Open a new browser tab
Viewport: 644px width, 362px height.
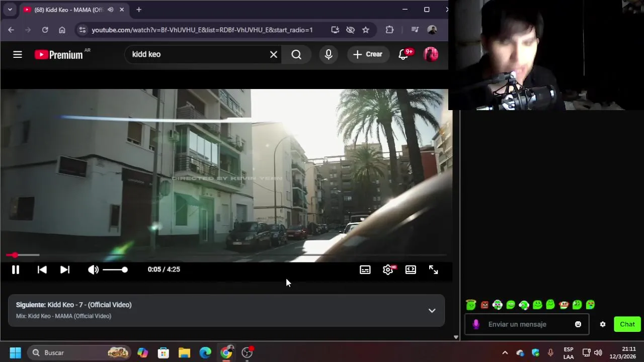point(139,10)
